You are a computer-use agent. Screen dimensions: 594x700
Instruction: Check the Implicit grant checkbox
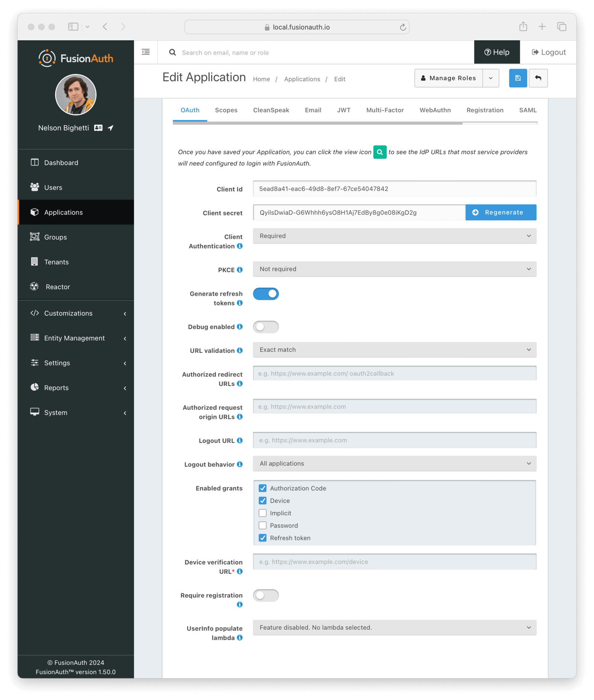click(263, 513)
